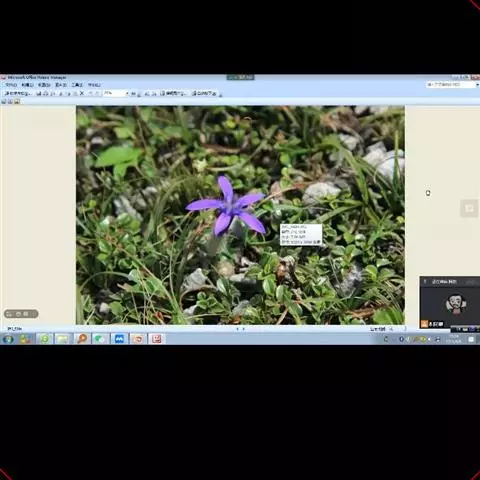Open the Tools menu
480x480 pixels.
pyautogui.click(x=77, y=85)
